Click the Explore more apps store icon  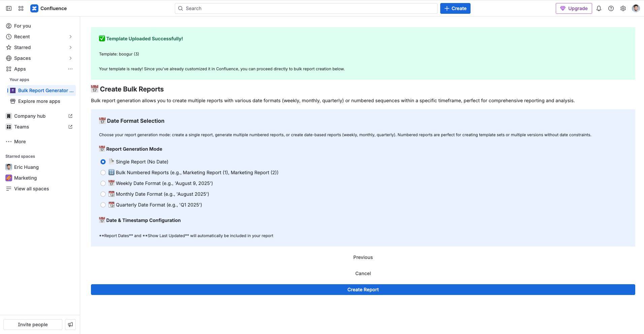pos(13,101)
